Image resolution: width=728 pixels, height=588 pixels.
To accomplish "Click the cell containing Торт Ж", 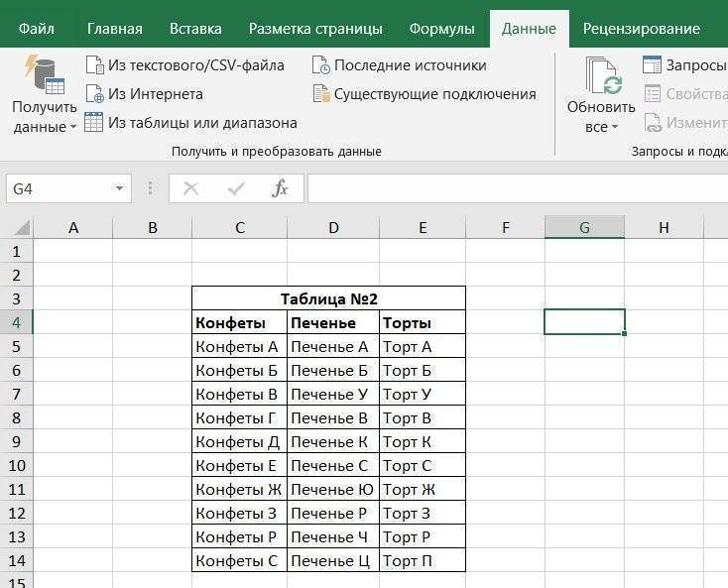I will pyautogui.click(x=423, y=489).
